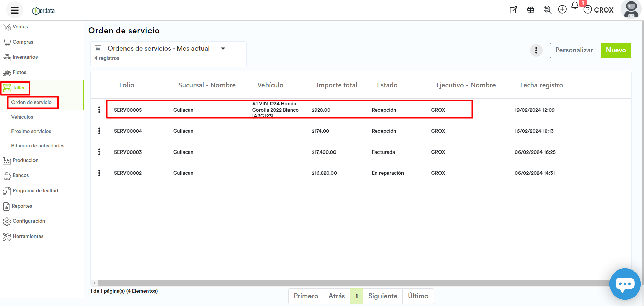644x306 pixels.
Task: Open row options for SERV00005
Action: point(99,110)
